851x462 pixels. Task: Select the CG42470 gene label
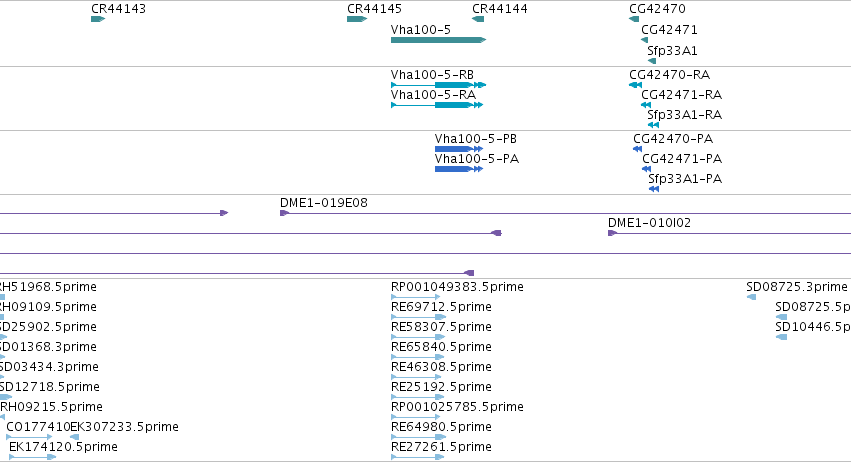tap(657, 9)
